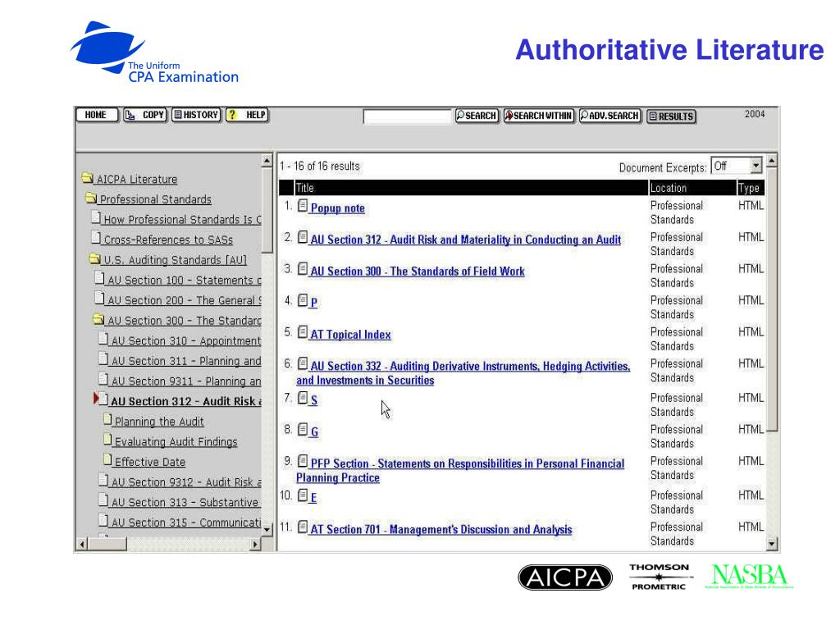Open AU Section 310 - Appointment tree item

186,341
